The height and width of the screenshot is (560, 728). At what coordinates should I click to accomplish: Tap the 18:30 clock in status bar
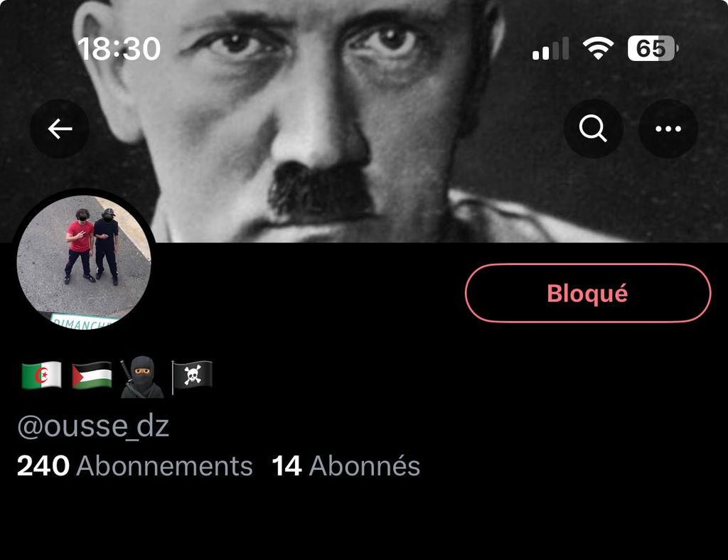(x=119, y=49)
